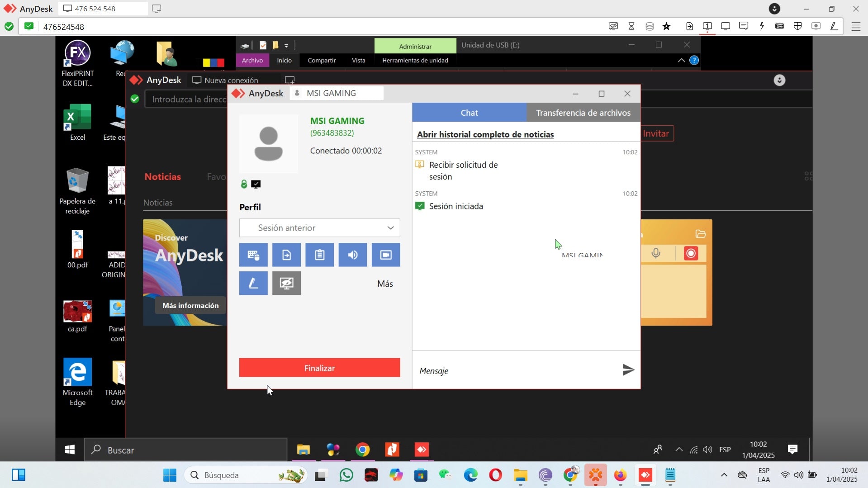Open file transfer icon in top toolbar
This screenshot has height=488, width=868.
(689, 26)
